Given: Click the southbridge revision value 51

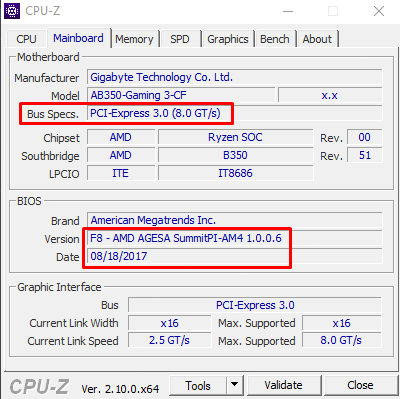Looking at the screenshot, I should (364, 155).
